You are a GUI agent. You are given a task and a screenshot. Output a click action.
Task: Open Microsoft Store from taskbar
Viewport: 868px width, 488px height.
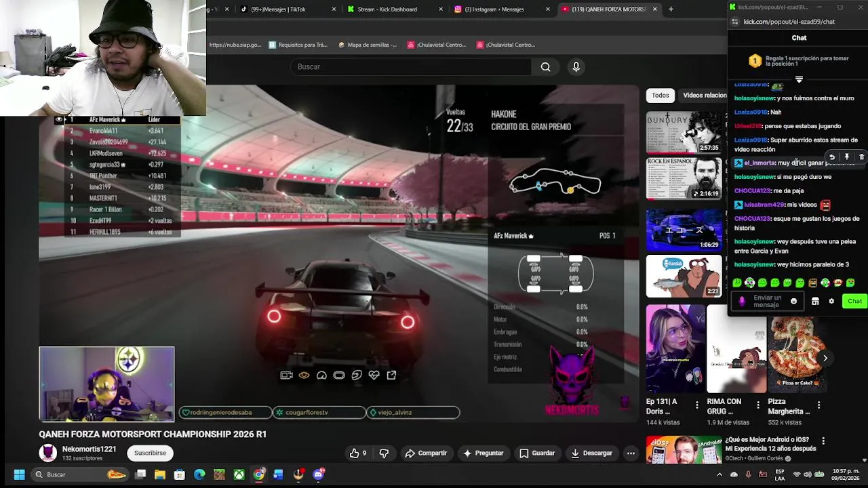tap(180, 474)
